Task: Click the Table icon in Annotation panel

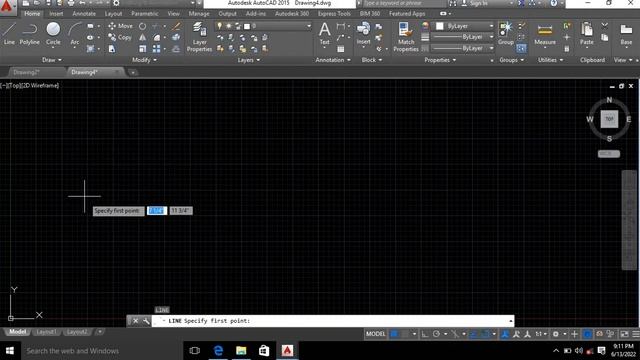Action: [340, 49]
